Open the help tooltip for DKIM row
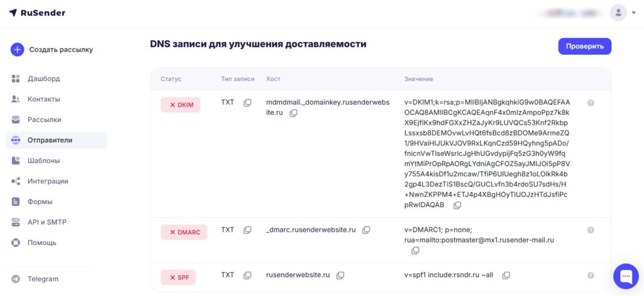The image size is (644, 296). coord(591,103)
